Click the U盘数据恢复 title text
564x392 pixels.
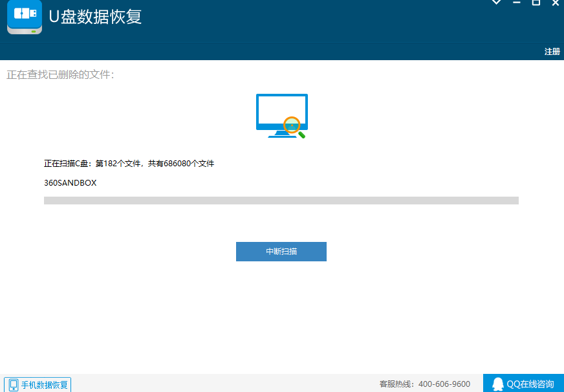pos(95,17)
